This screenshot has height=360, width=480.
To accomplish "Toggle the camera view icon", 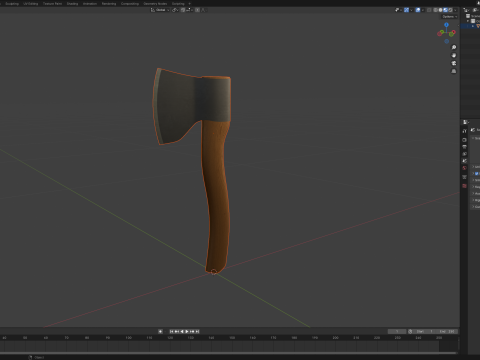I will tap(454, 63).
